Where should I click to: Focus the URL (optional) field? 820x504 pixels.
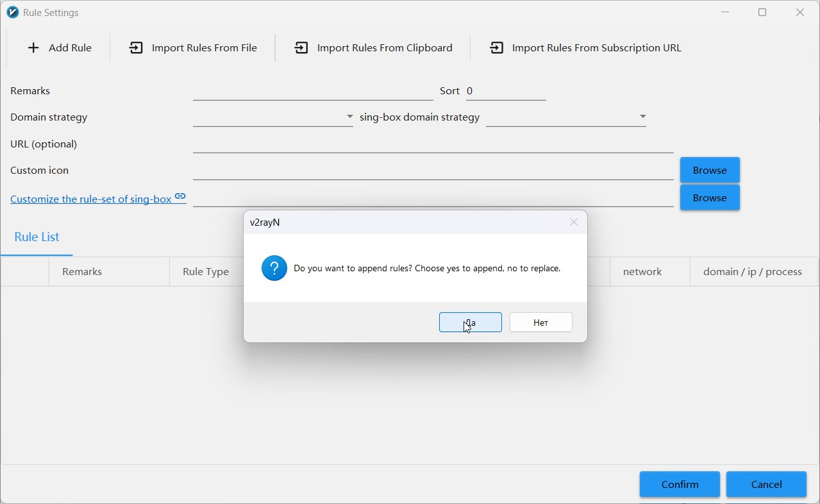click(x=433, y=144)
